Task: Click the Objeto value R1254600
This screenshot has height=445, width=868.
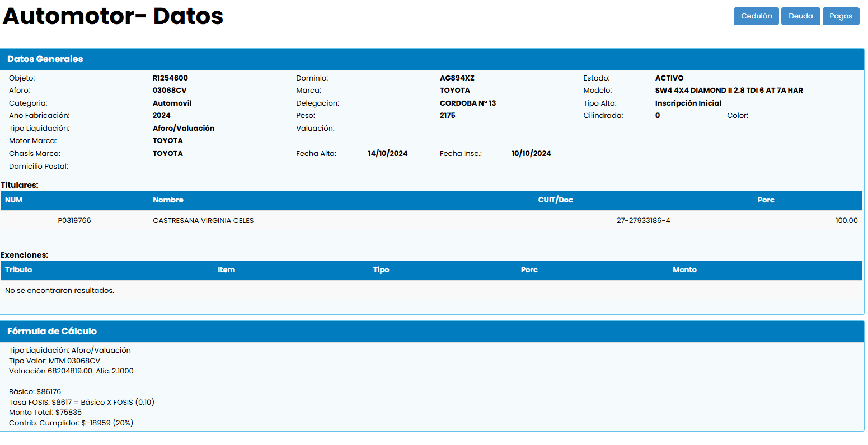Action: [x=170, y=78]
